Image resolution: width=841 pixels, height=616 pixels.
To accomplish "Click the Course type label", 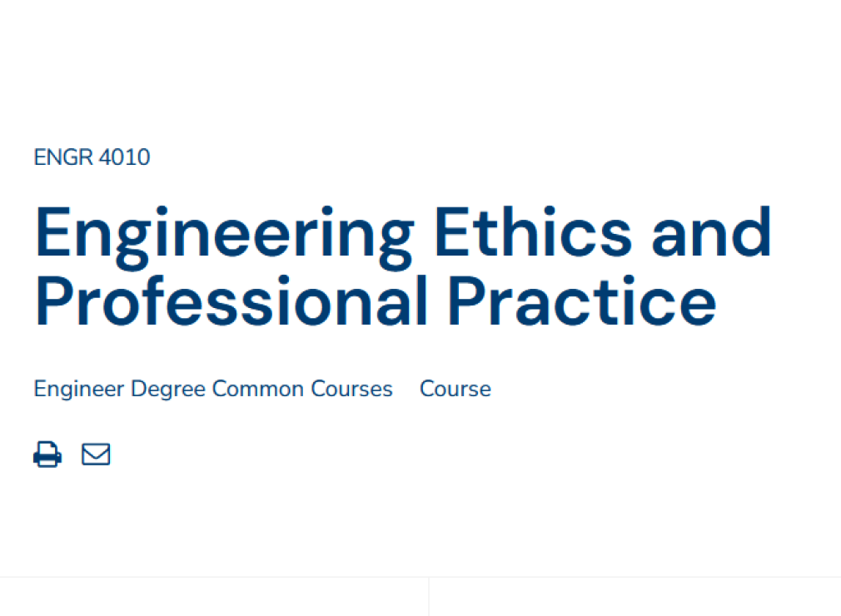I will tap(455, 390).
